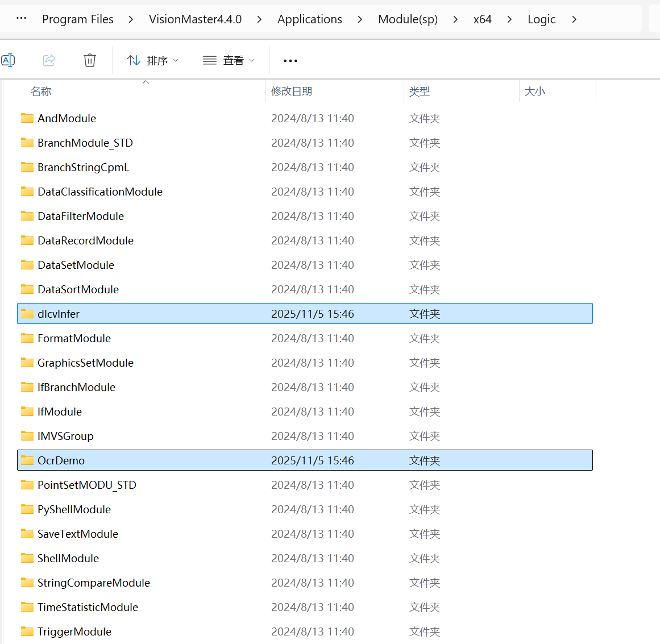This screenshot has width=660, height=644.
Task: Select the IMVSGroup folder row
Action: (x=65, y=436)
